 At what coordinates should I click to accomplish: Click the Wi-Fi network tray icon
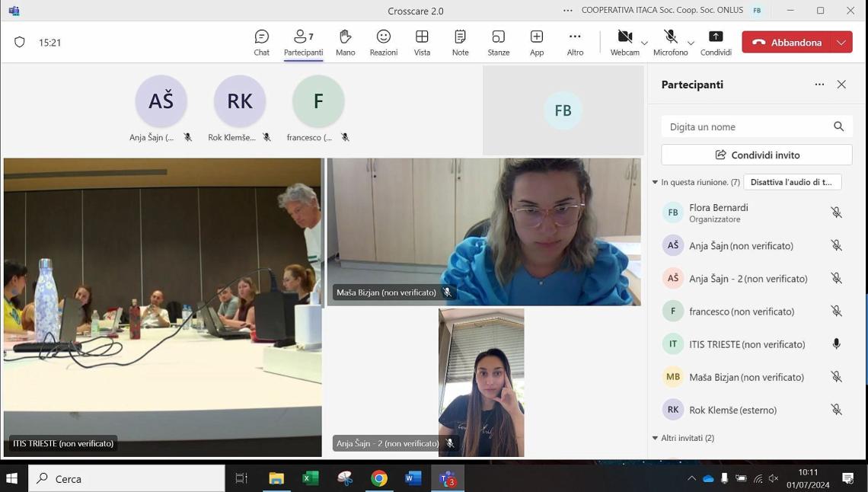(x=758, y=479)
